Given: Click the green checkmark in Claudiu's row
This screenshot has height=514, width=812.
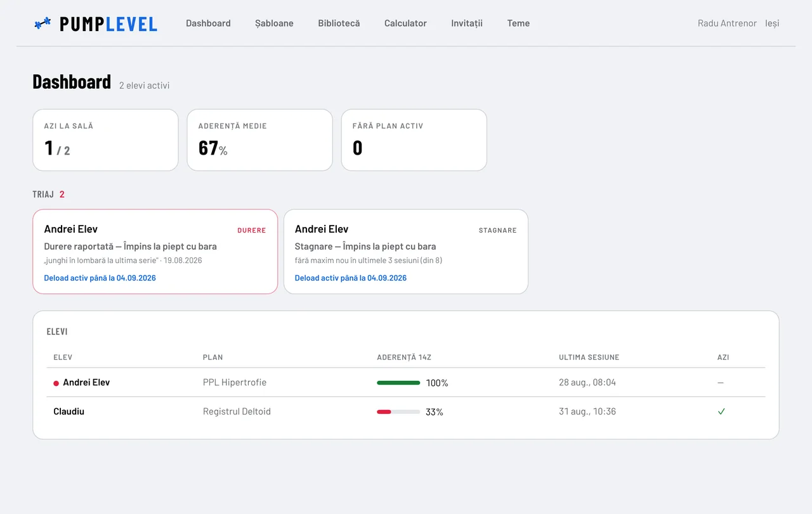Looking at the screenshot, I should click(721, 411).
